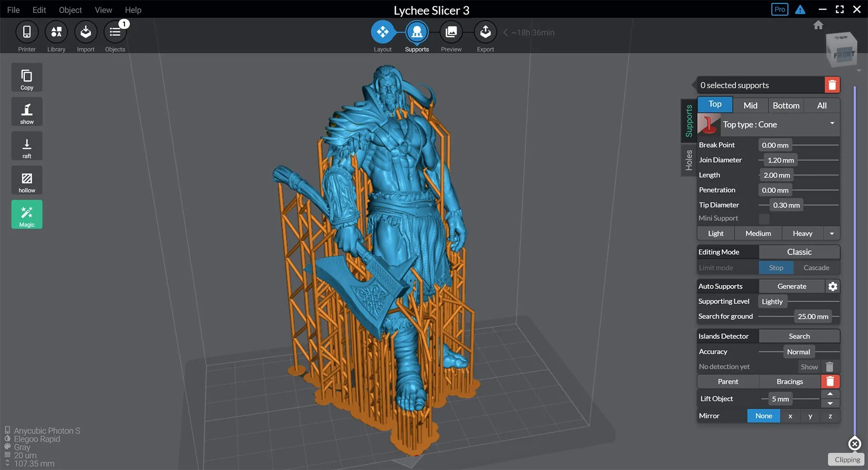Click the Parent button
This screenshot has height=470, width=868.
[728, 382]
